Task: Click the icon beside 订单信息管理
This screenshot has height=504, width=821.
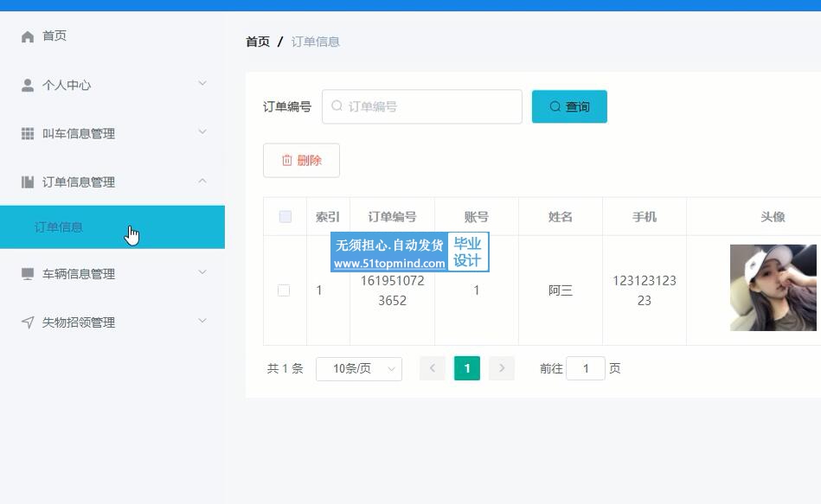Action: click(28, 182)
